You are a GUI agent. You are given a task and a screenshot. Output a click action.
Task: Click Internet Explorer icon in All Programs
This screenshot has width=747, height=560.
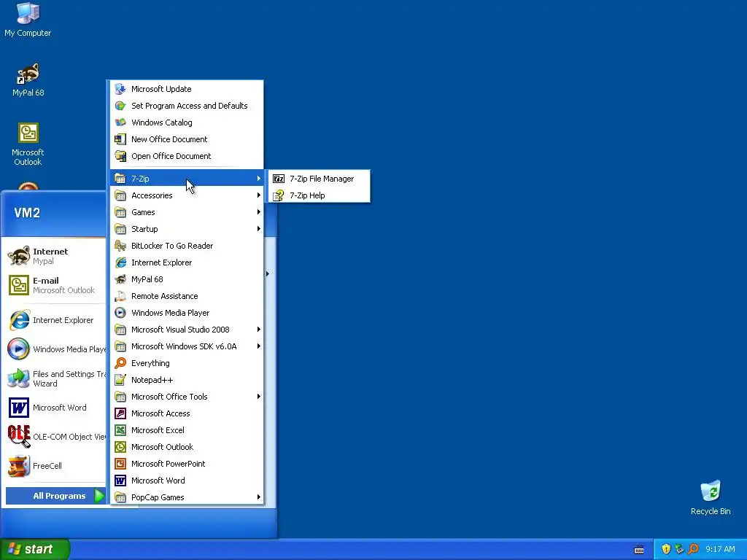pyautogui.click(x=120, y=262)
